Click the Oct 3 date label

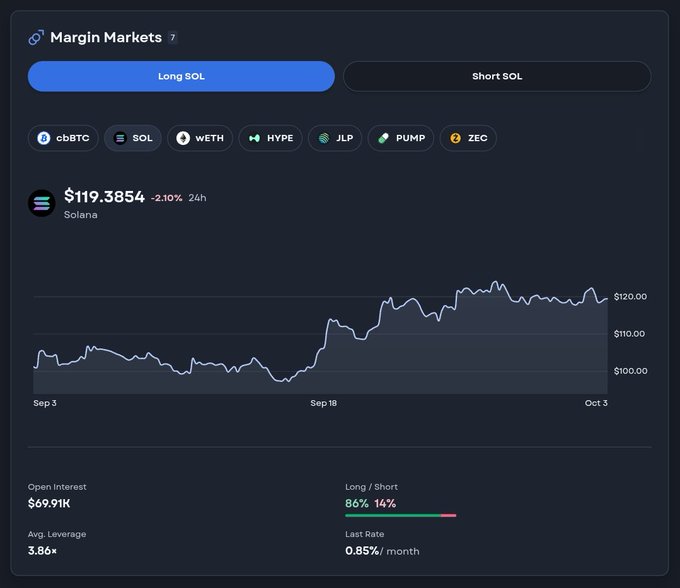point(596,403)
